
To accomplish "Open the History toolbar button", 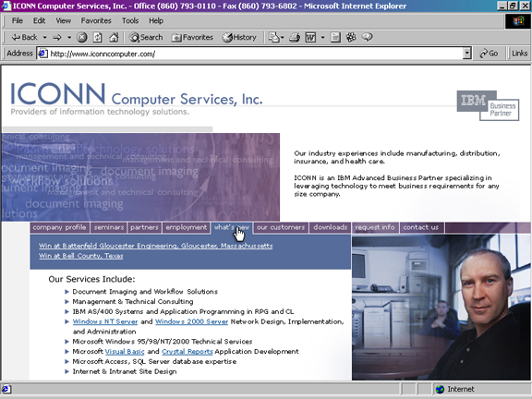I will [x=239, y=37].
